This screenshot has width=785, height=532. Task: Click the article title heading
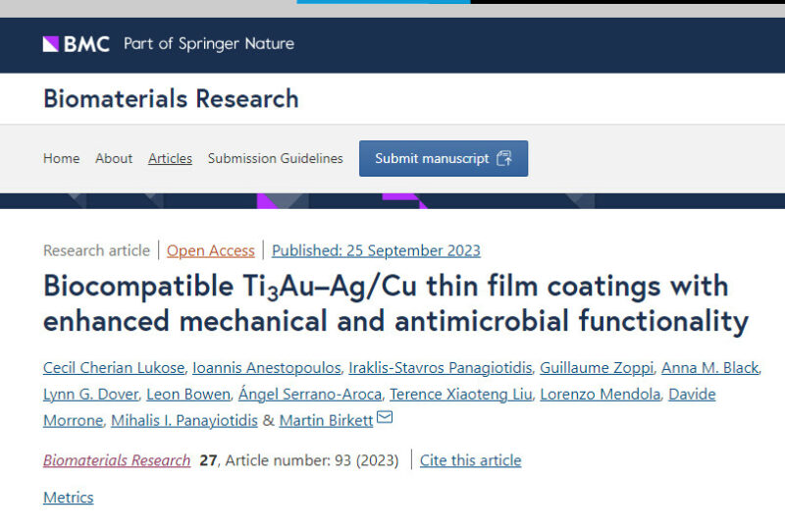click(x=395, y=303)
